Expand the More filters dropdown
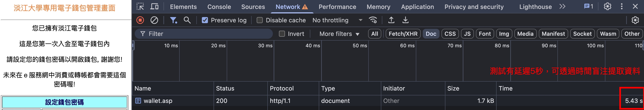Viewport: 644px width, 110px height. 339,34
